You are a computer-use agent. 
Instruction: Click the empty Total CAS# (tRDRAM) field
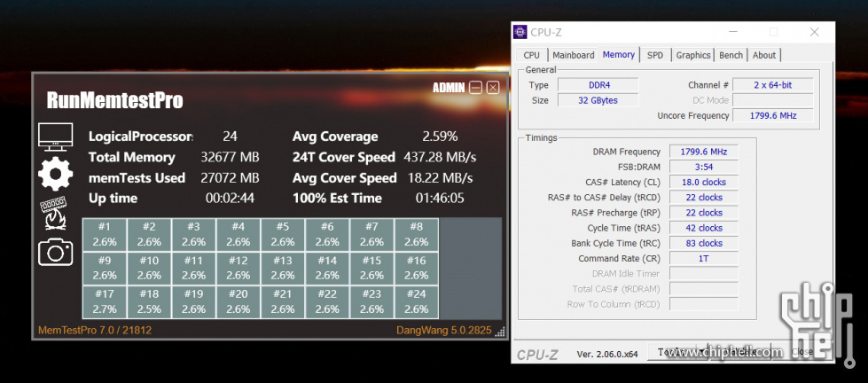point(704,288)
